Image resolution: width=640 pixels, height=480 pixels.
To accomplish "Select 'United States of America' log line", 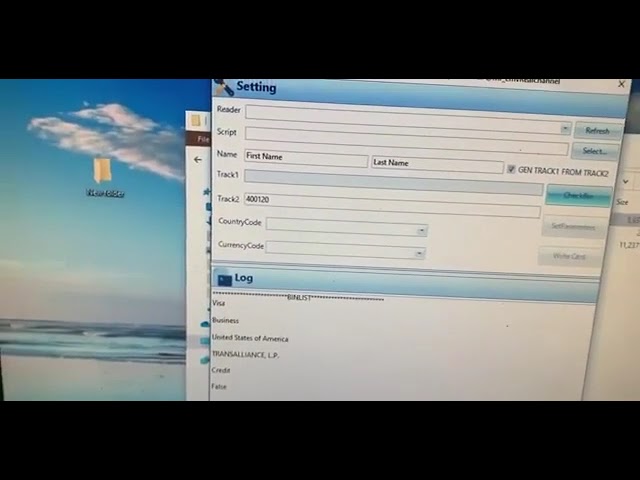I will pos(250,338).
